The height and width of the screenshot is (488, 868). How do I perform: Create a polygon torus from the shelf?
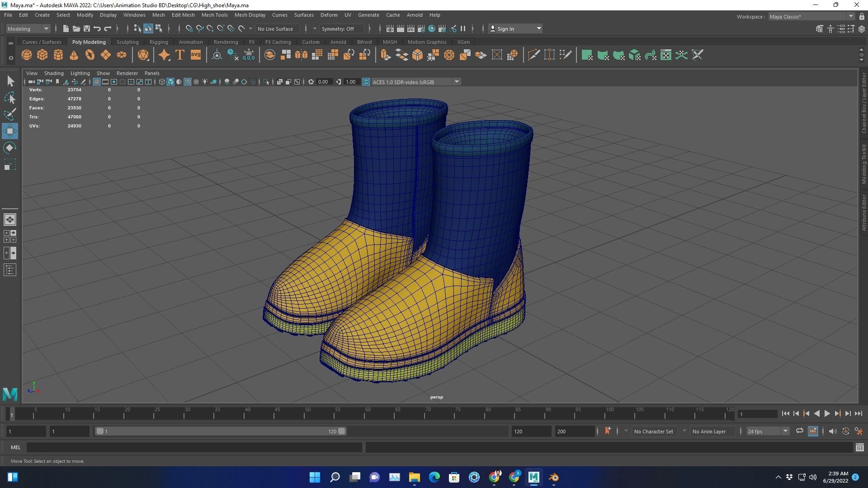point(90,55)
